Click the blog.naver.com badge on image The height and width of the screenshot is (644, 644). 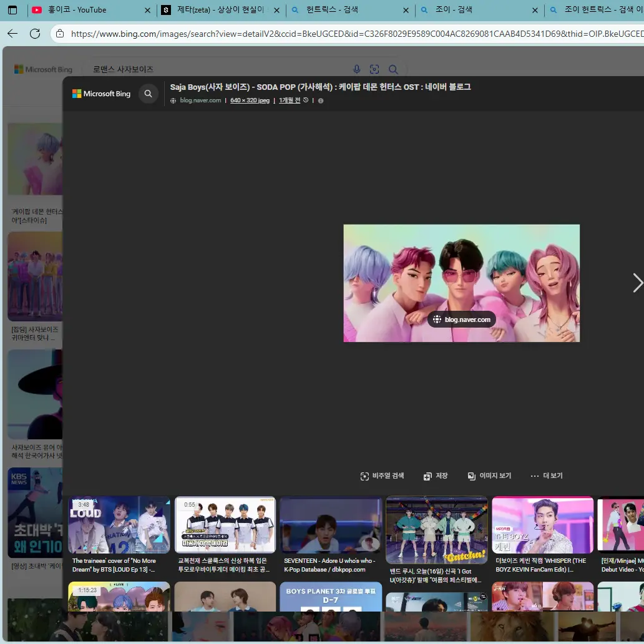click(x=462, y=320)
